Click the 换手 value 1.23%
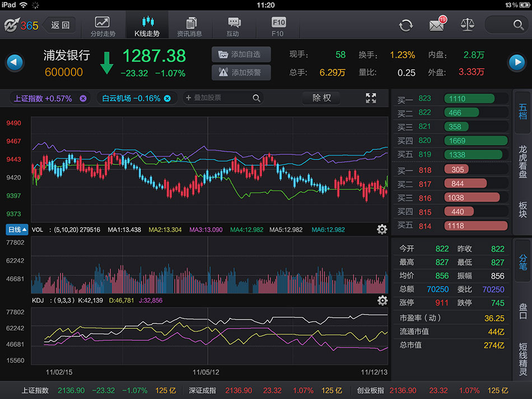This screenshot has height=399, width=532. click(403, 55)
